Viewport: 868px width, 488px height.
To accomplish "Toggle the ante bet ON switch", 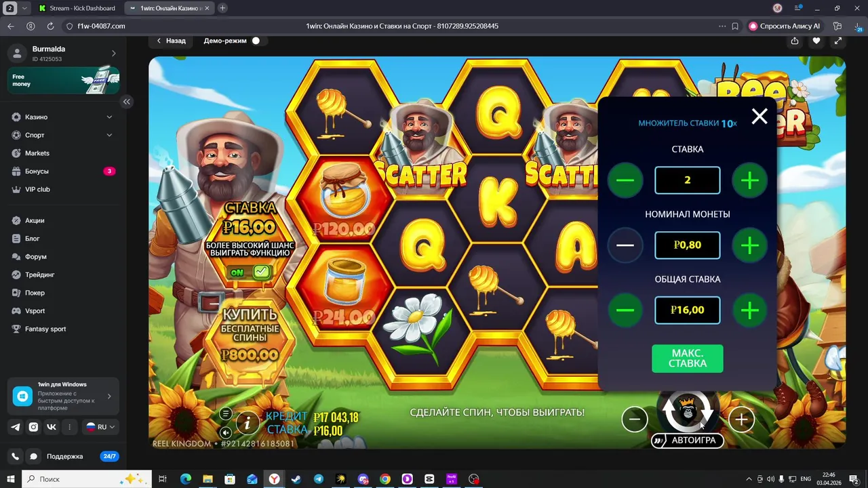I will (x=250, y=272).
